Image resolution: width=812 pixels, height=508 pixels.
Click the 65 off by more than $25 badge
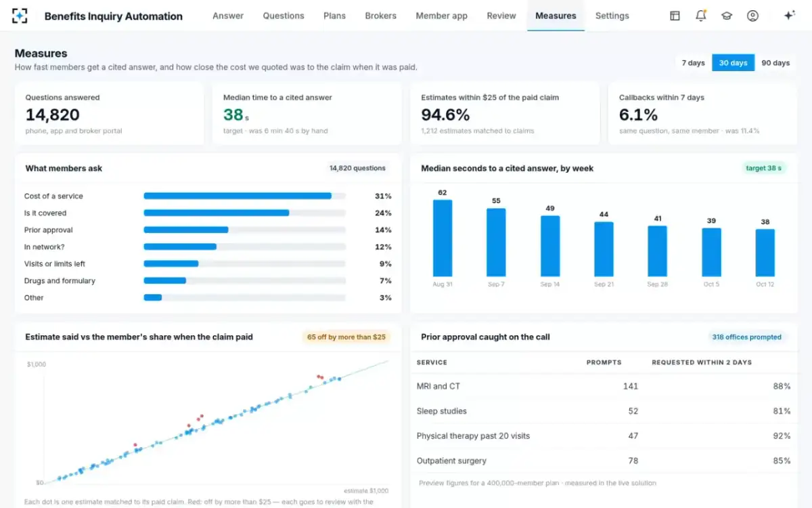(346, 337)
